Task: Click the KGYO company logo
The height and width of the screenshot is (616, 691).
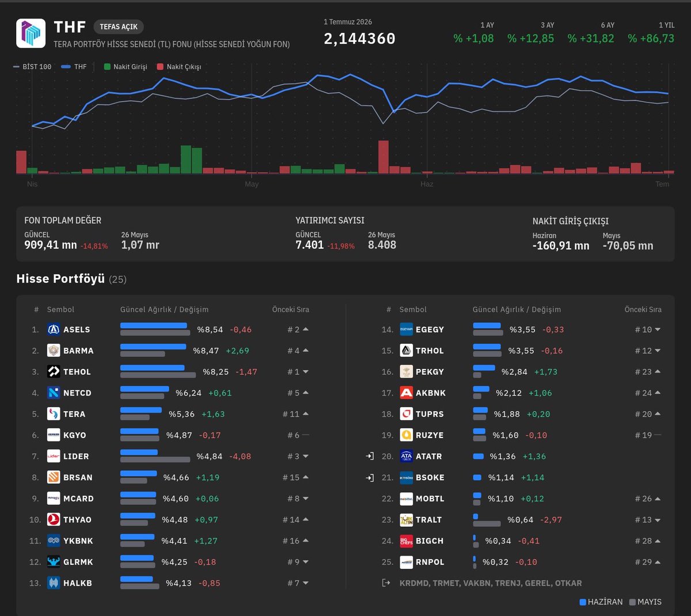Action: pos(54,435)
